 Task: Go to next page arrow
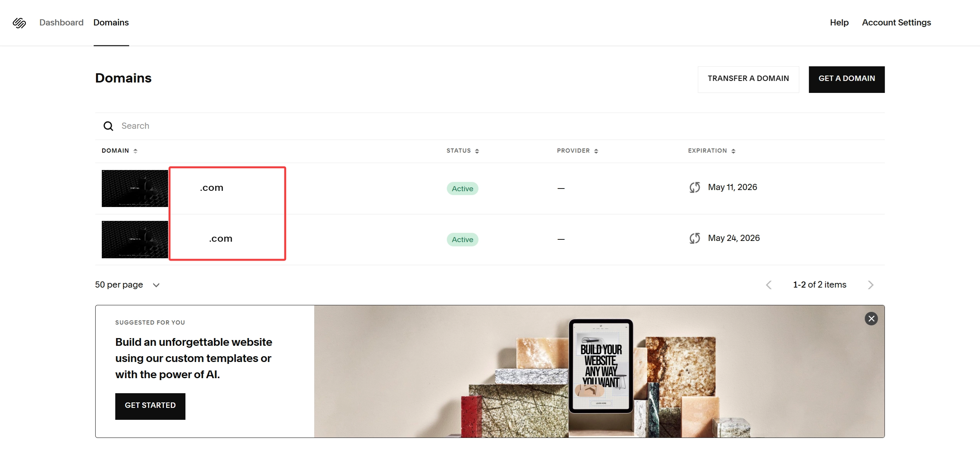click(x=871, y=285)
